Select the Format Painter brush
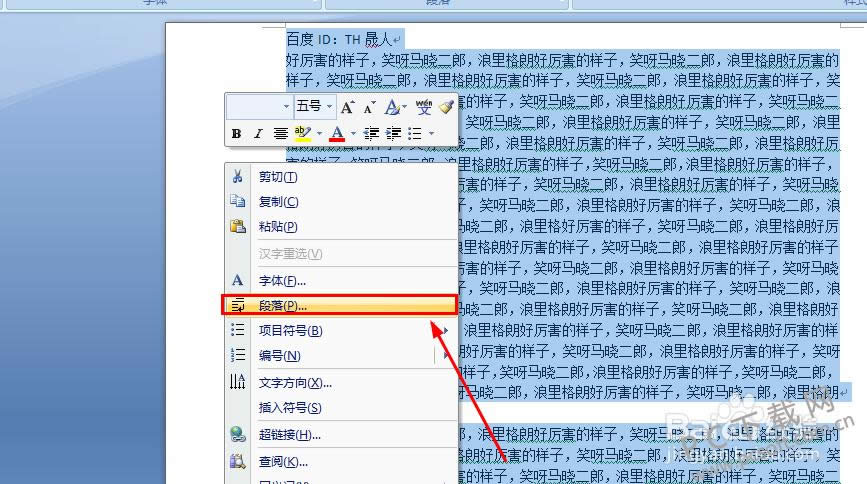This screenshot has width=867, height=484. click(x=446, y=106)
